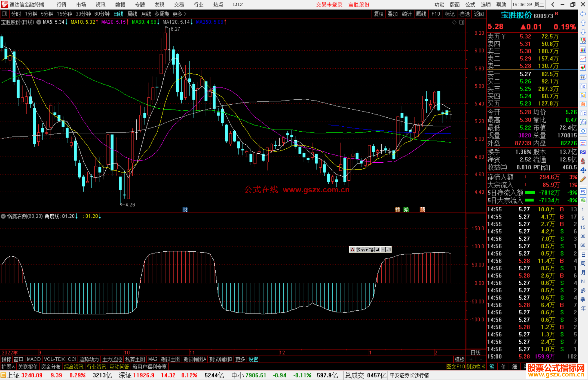Click the left arrow back icon in sidebar
Image resolution: width=588 pixels, height=380 pixels.
pos(583,14)
